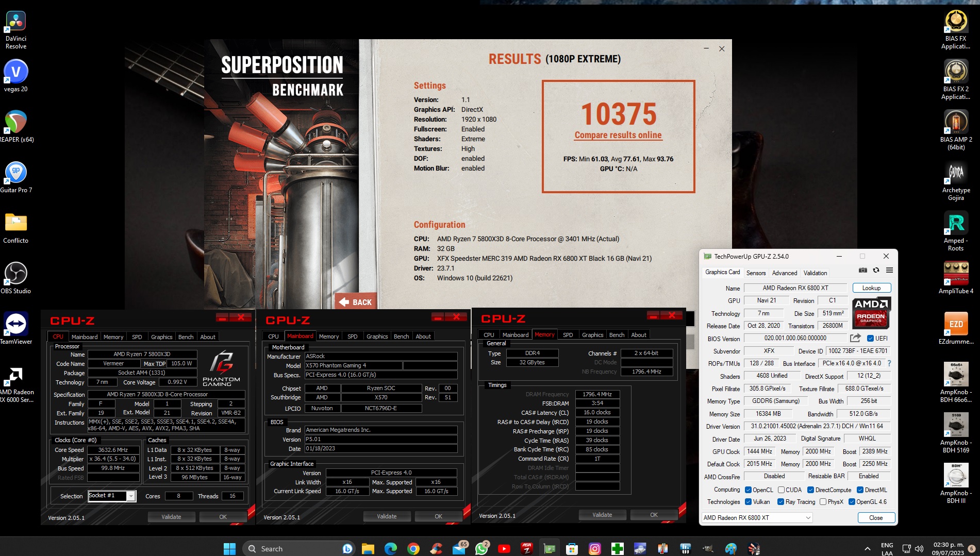
Task: Take a GPU-Z screenshot with the camera icon
Action: pos(863,271)
